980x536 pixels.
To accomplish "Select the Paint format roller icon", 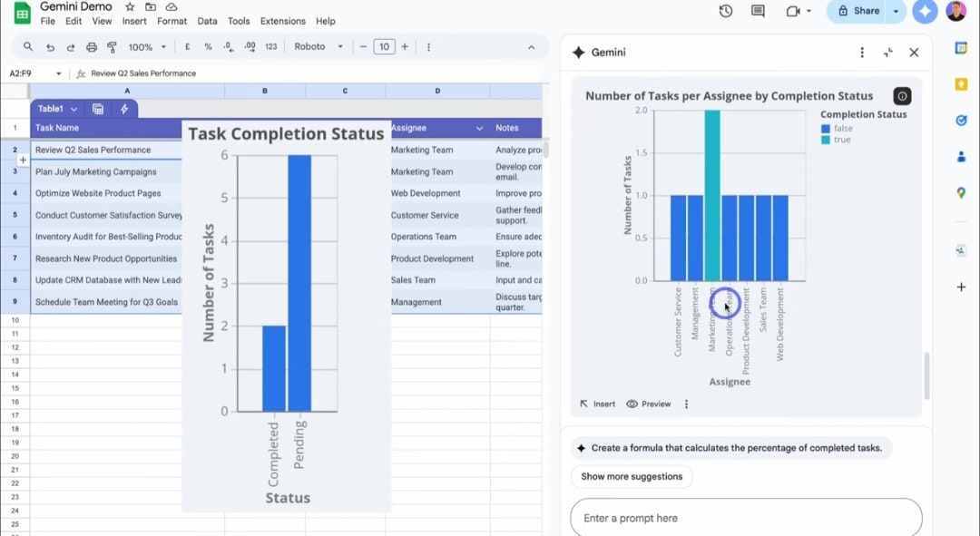I will [112, 47].
